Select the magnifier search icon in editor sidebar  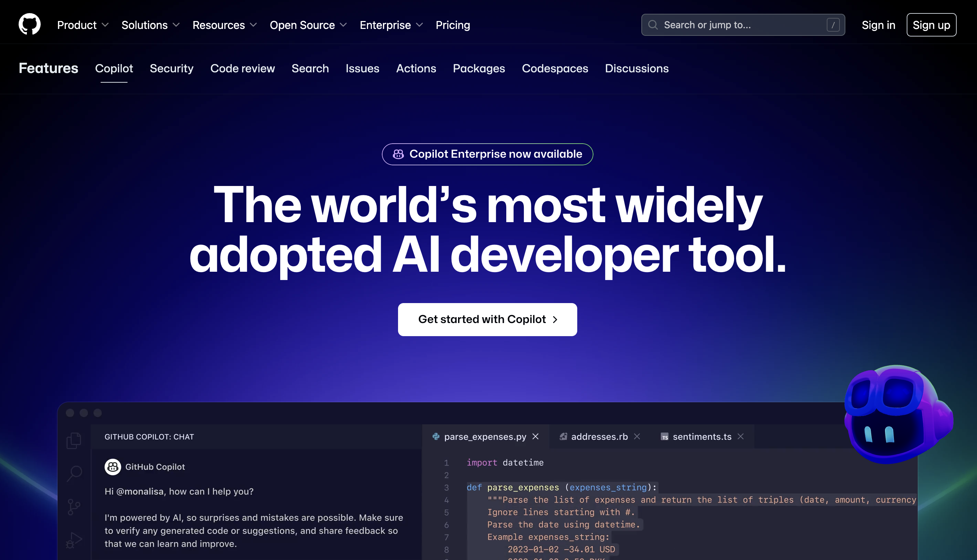[x=73, y=474]
